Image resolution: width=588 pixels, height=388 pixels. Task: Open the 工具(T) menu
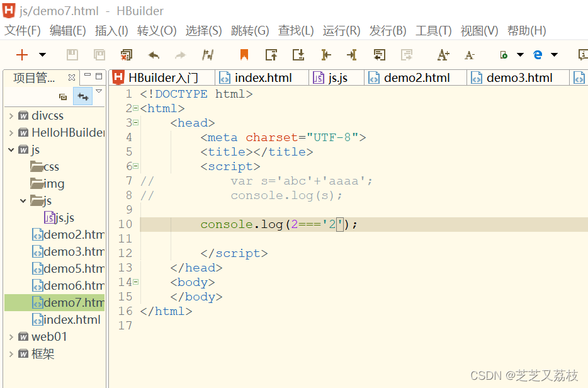click(434, 30)
